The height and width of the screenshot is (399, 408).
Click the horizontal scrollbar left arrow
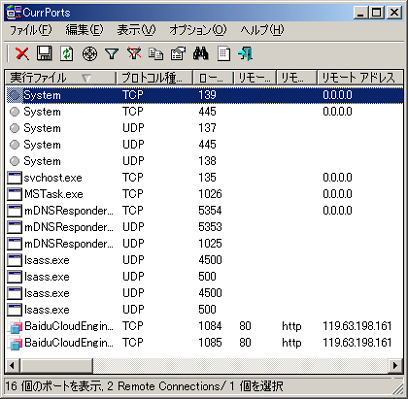(x=12, y=366)
